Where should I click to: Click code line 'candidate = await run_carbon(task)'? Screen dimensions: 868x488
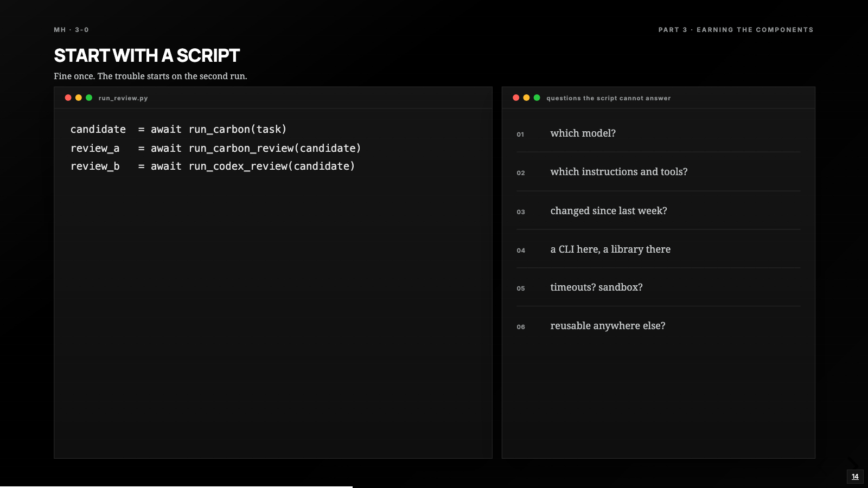(x=178, y=130)
